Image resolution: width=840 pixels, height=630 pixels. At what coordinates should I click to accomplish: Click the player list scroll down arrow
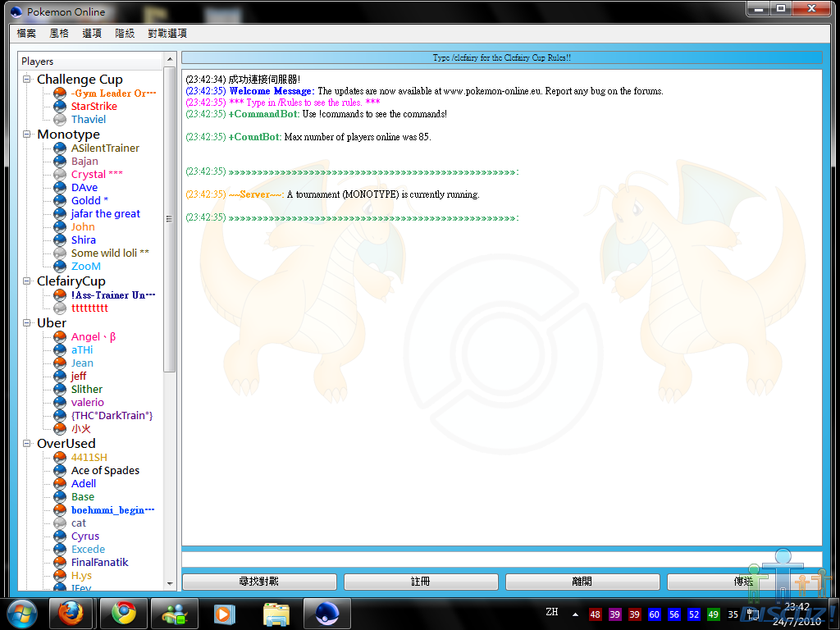click(169, 584)
